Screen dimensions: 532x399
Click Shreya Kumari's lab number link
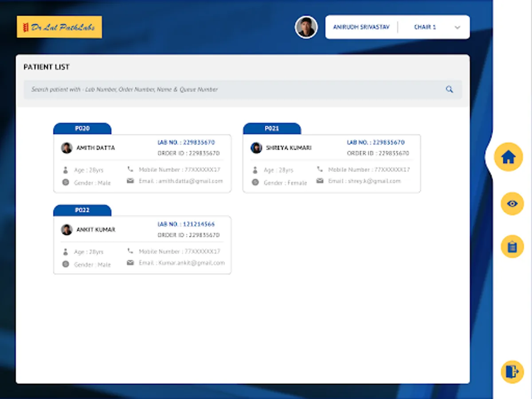pyautogui.click(x=376, y=142)
